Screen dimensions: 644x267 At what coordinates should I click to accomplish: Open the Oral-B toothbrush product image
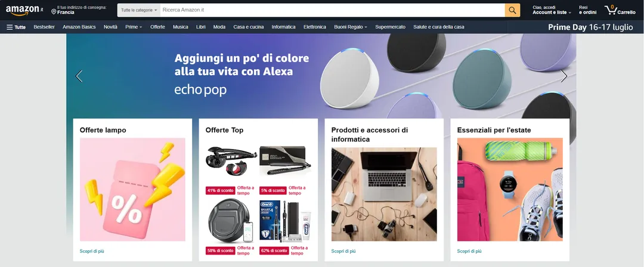[x=285, y=221]
